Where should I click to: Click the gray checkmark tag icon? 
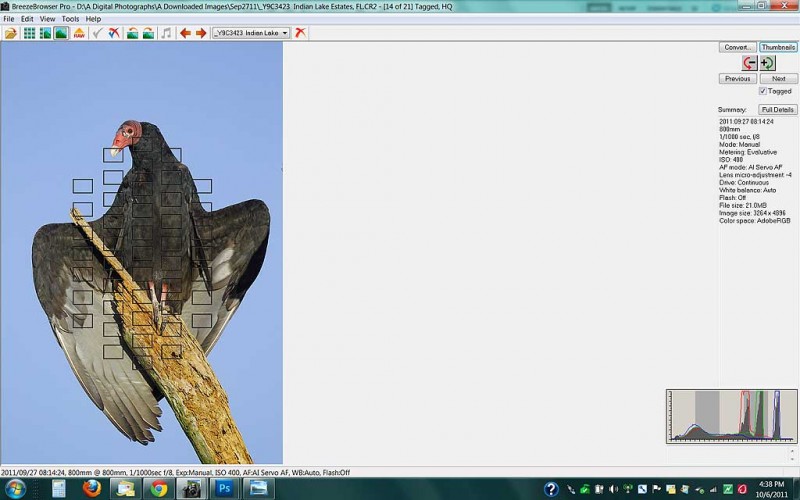coord(97,33)
